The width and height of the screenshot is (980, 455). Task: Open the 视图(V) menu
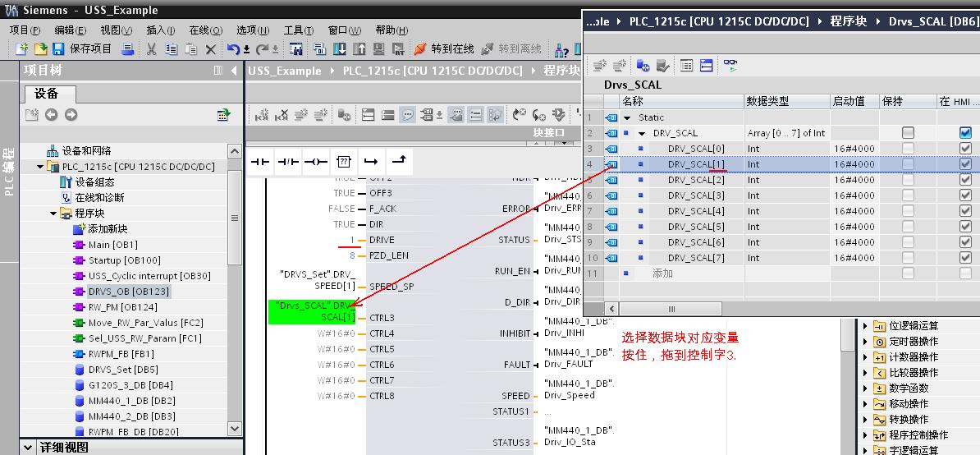point(117,30)
